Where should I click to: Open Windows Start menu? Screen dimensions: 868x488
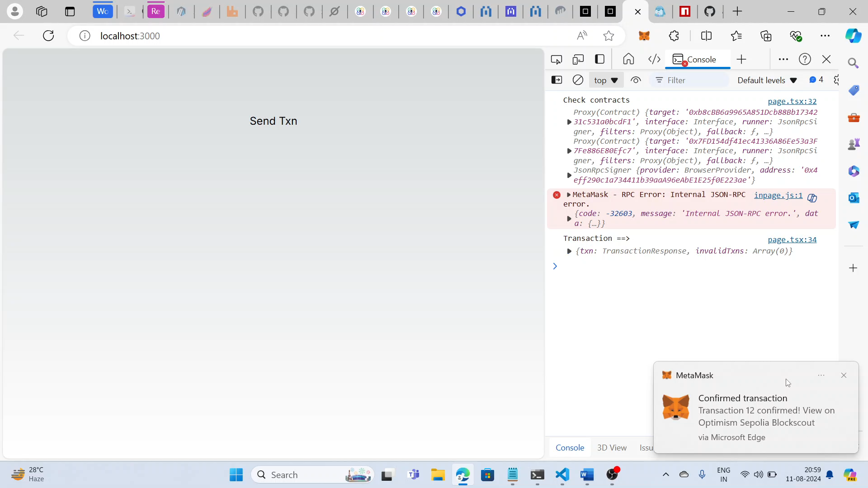[236, 474]
